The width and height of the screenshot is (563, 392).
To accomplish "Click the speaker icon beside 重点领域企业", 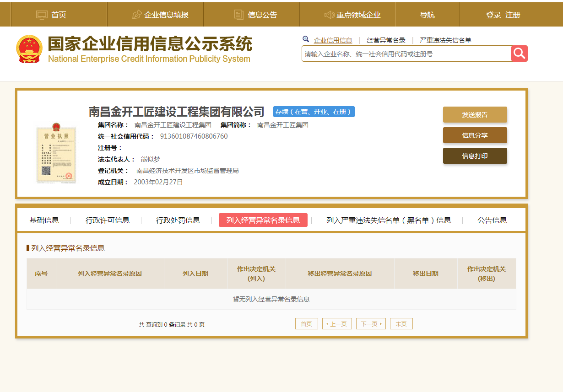I will pos(329,15).
